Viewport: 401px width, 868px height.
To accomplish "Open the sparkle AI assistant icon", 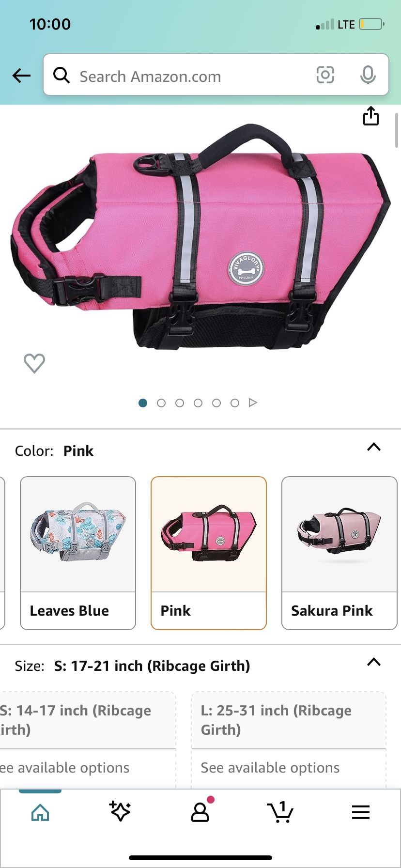I will pos(120,811).
